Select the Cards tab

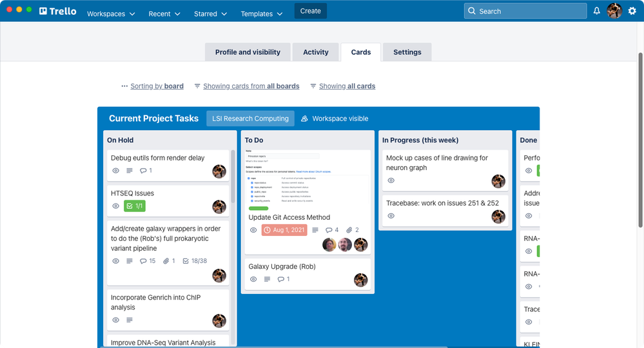point(360,52)
